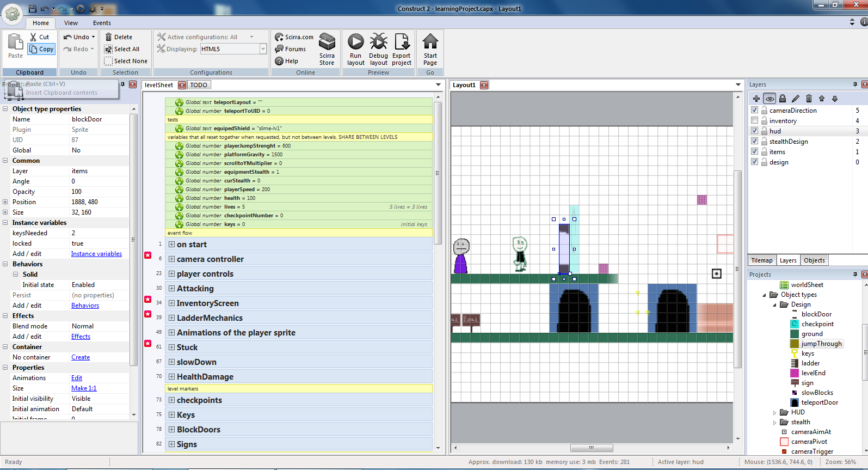Open Scirra.com from the Online group
The width and height of the screenshot is (868, 470).
coord(294,37)
